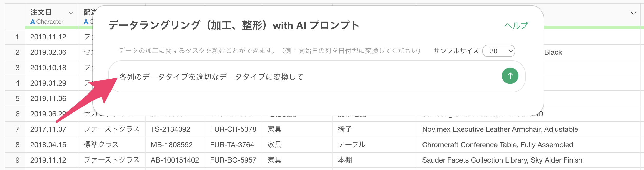Open the rightmost column header chevron menu

pyautogui.click(x=633, y=13)
